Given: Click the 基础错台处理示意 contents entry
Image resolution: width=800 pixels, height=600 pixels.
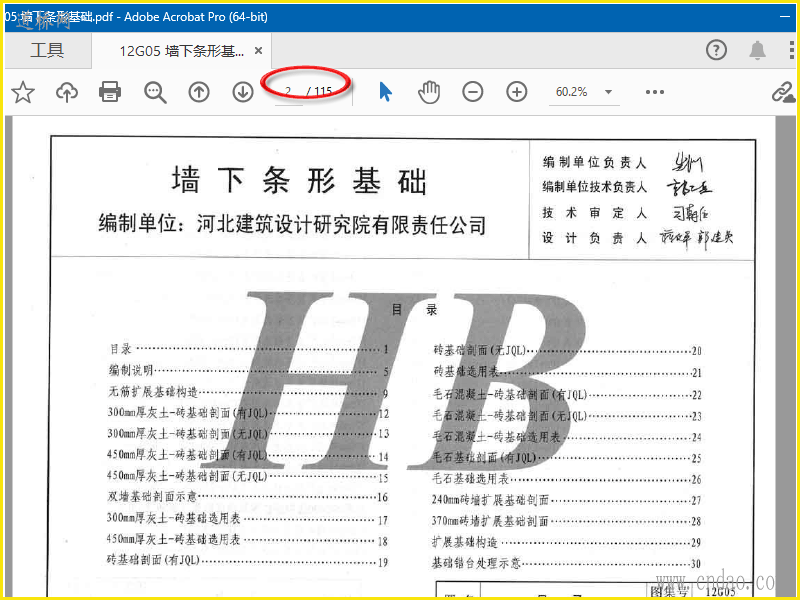Looking at the screenshot, I should pyautogui.click(x=566, y=563).
